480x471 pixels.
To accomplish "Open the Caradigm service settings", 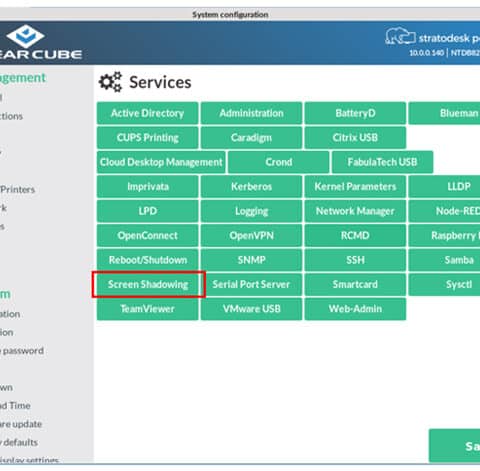I will pos(251,137).
